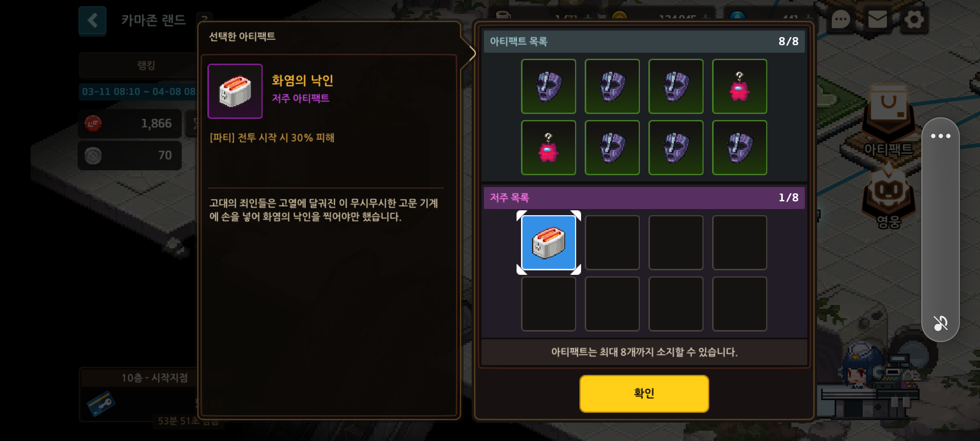
Task: Select the first purple mask artifact
Action: [x=548, y=86]
